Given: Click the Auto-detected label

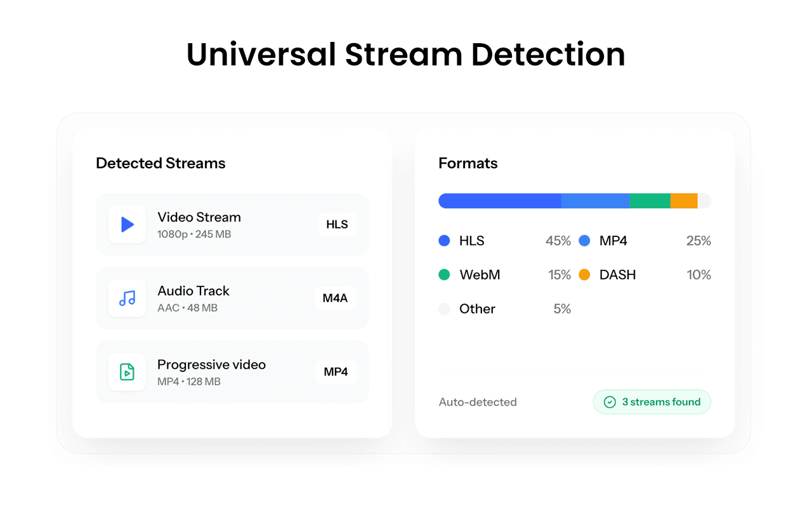Looking at the screenshot, I should [478, 402].
